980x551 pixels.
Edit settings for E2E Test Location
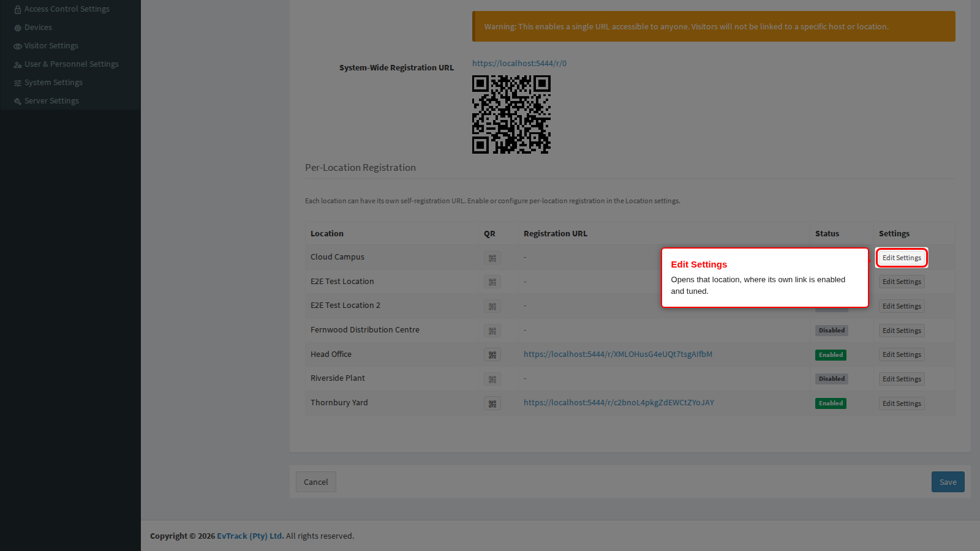coord(902,282)
